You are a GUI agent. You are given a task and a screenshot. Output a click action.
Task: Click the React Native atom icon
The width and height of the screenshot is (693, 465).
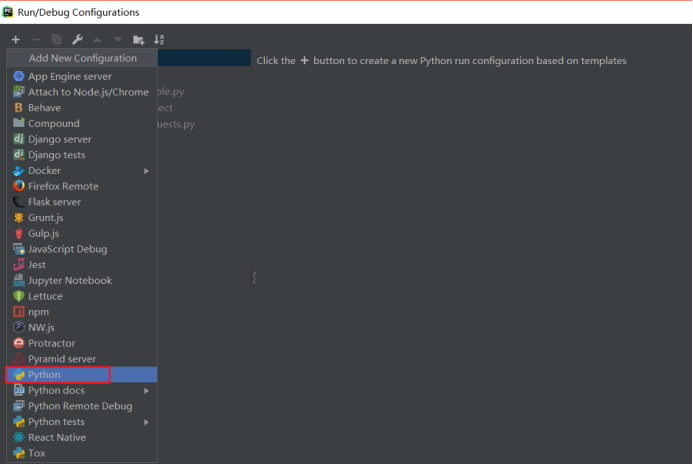click(x=19, y=437)
